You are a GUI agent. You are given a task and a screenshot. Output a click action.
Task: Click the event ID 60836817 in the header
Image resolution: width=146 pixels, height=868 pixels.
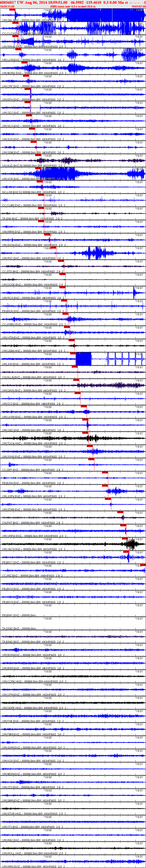8,2
